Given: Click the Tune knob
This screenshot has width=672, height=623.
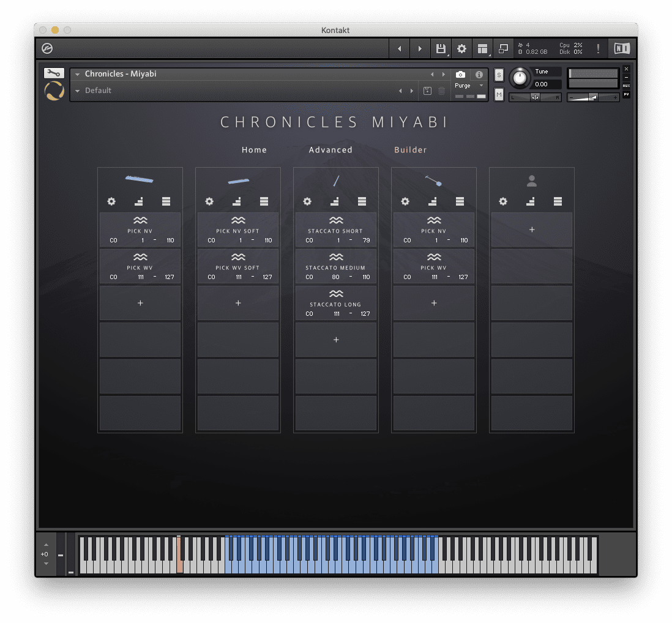Looking at the screenshot, I should [x=520, y=78].
